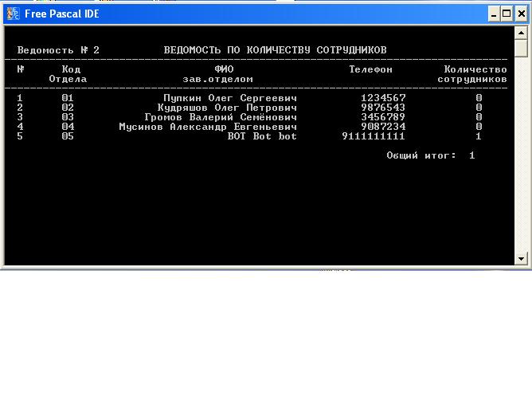Click the Free Pascal IDE title bar text
532x408 pixels.
[62, 14]
